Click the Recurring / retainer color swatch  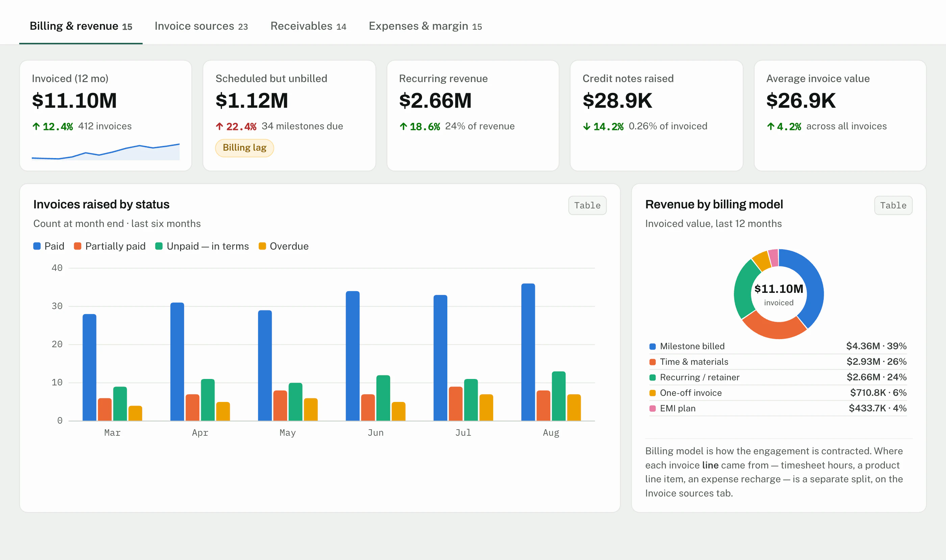[x=652, y=377]
